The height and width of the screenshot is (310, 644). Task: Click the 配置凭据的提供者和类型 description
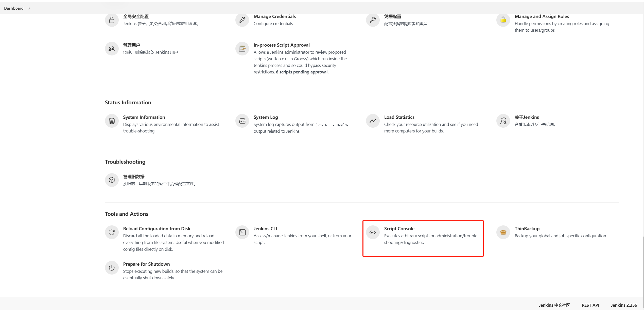[x=406, y=24]
